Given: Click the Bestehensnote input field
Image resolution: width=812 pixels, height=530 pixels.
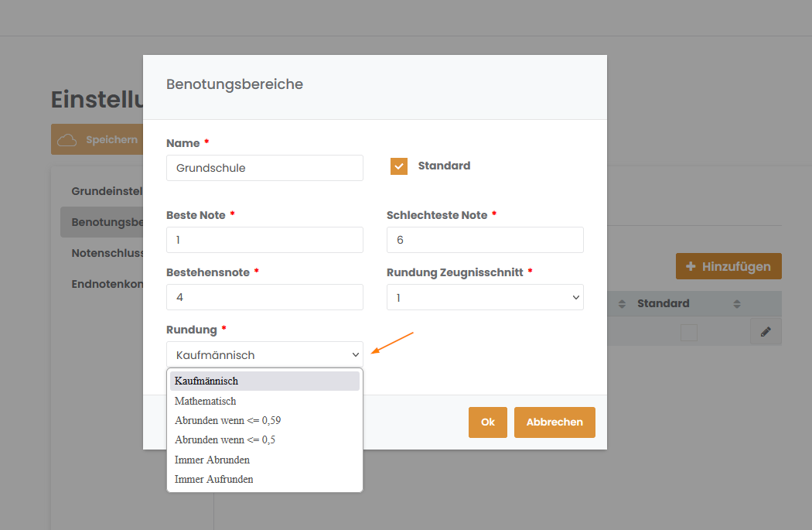Looking at the screenshot, I should click(264, 297).
